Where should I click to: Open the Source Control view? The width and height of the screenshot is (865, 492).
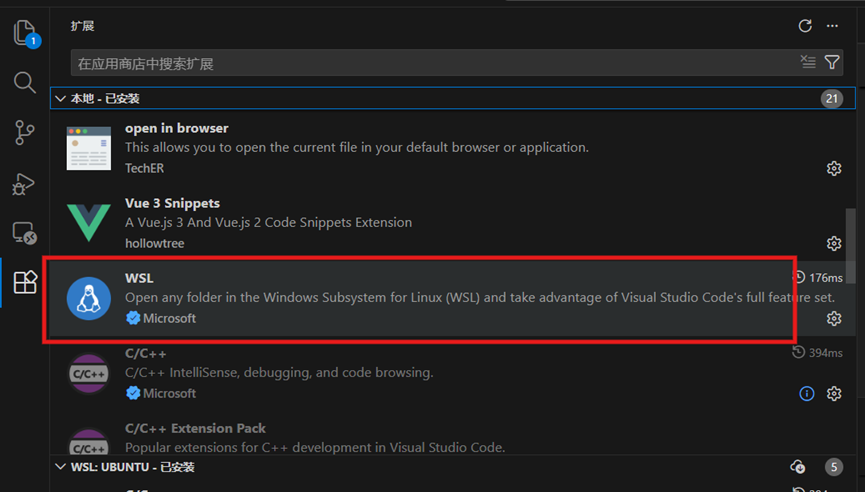click(24, 133)
